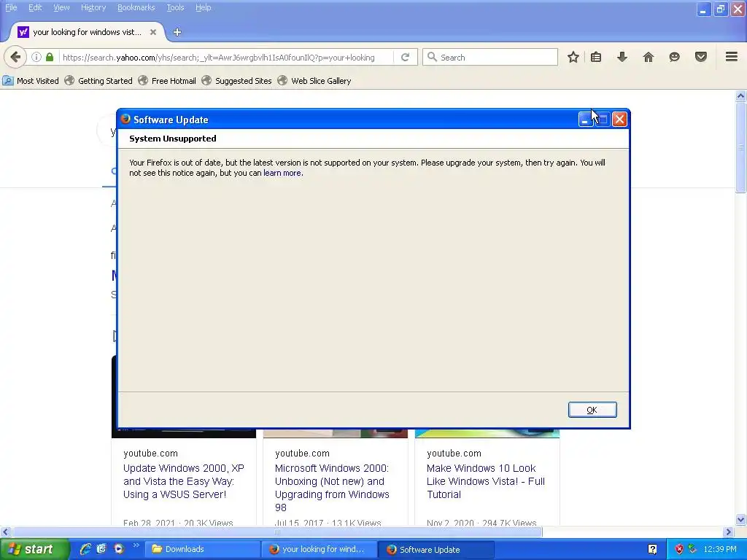Open the Pocket icon in the toolbar
Viewport: 747px width, 560px height.
(x=701, y=57)
